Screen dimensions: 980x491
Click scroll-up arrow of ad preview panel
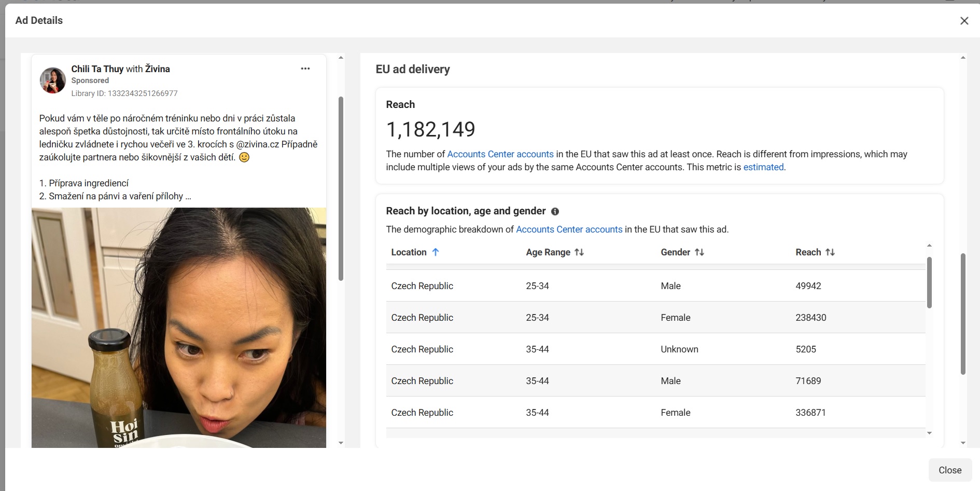341,58
